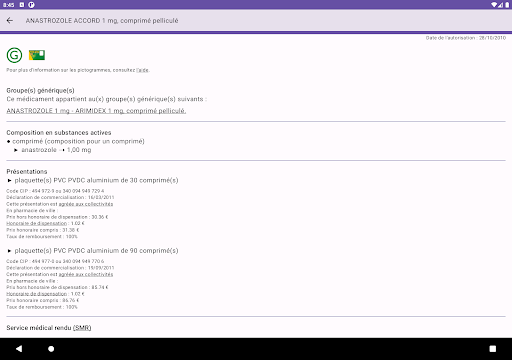Screen dimensions: 512x360
Task: Open 'agréée aux collectivités' link for 90-tablet pack
Action: [86, 274]
